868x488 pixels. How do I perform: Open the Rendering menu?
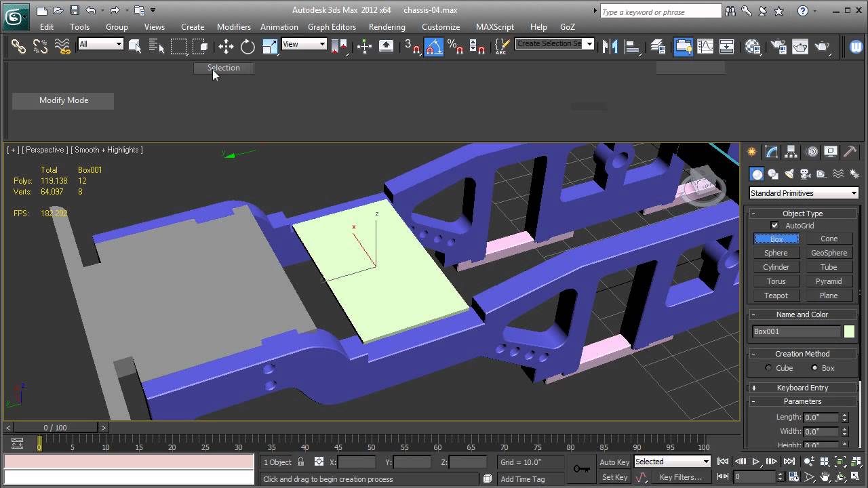(387, 26)
